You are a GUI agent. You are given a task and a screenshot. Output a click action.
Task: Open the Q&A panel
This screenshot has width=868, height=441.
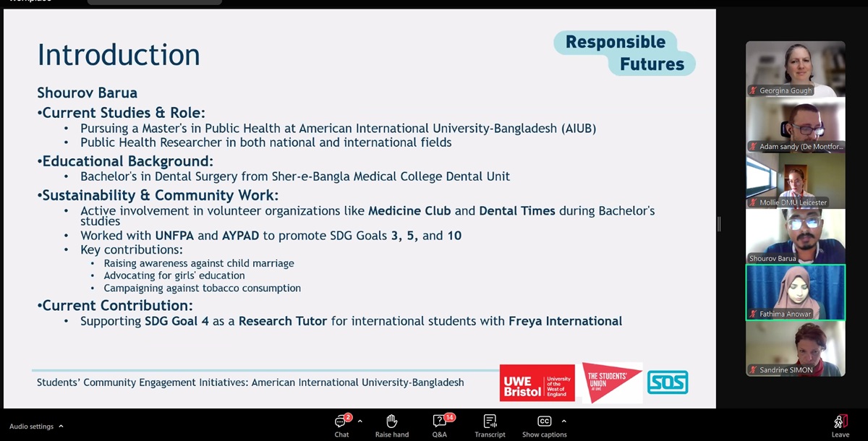click(x=440, y=425)
